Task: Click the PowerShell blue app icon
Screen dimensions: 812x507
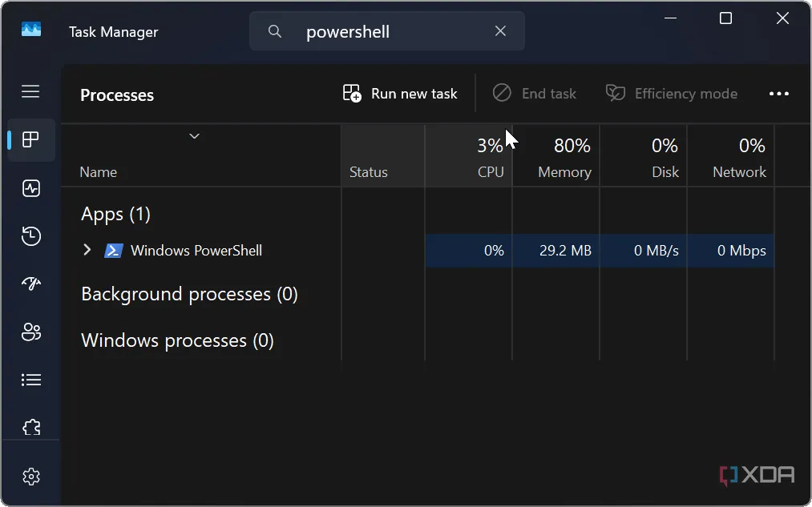Action: pyautogui.click(x=113, y=251)
